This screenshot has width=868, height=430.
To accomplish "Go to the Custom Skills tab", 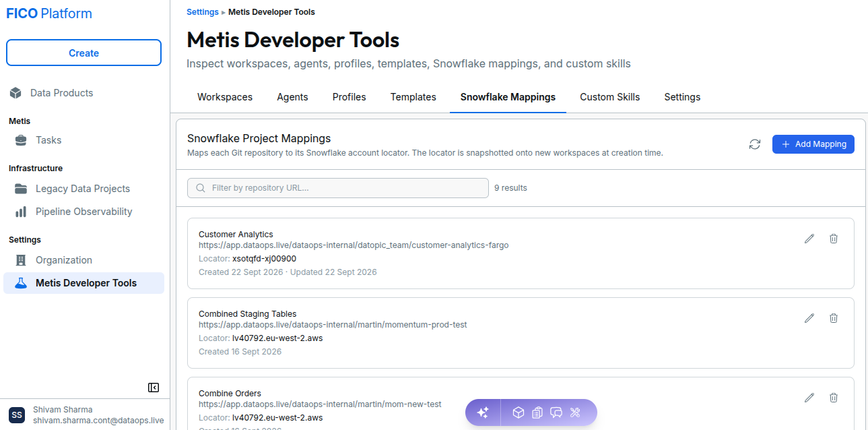I will (610, 97).
